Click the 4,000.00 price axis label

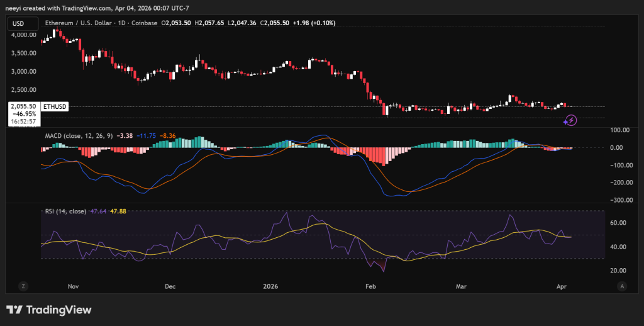(25, 35)
